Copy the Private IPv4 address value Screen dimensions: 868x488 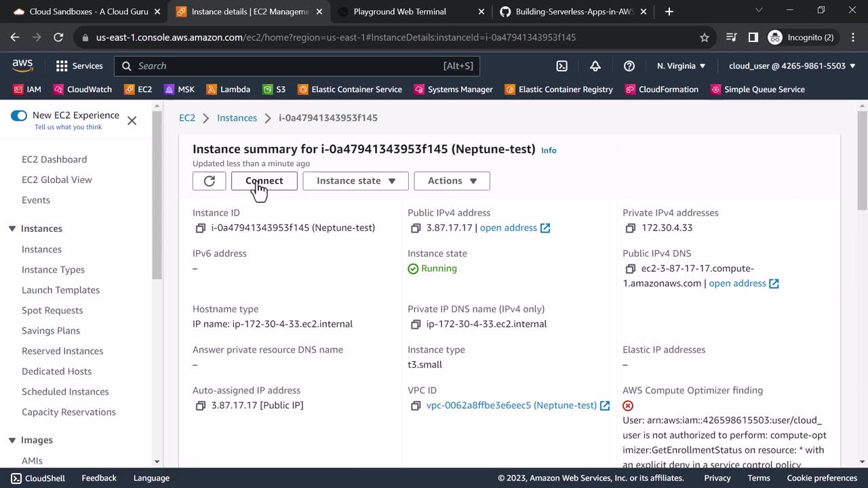click(631, 228)
